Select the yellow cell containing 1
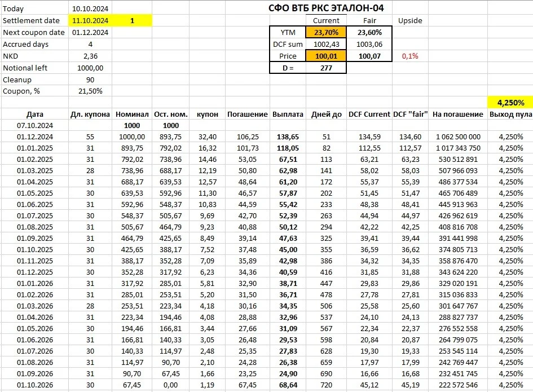 [132, 20]
